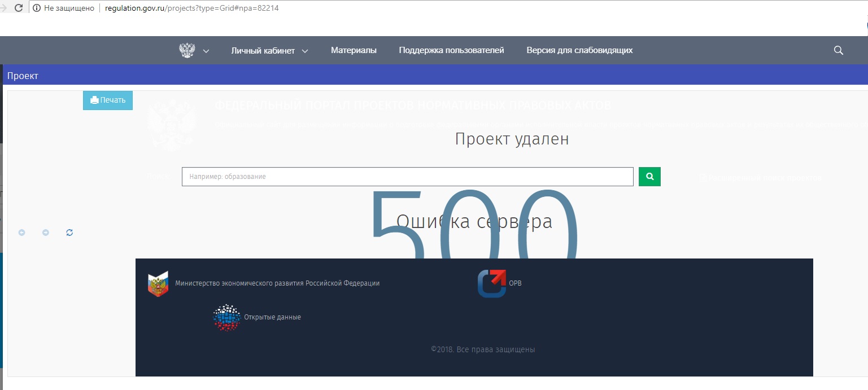Click the 'Не защищено' site info icon

(x=37, y=8)
